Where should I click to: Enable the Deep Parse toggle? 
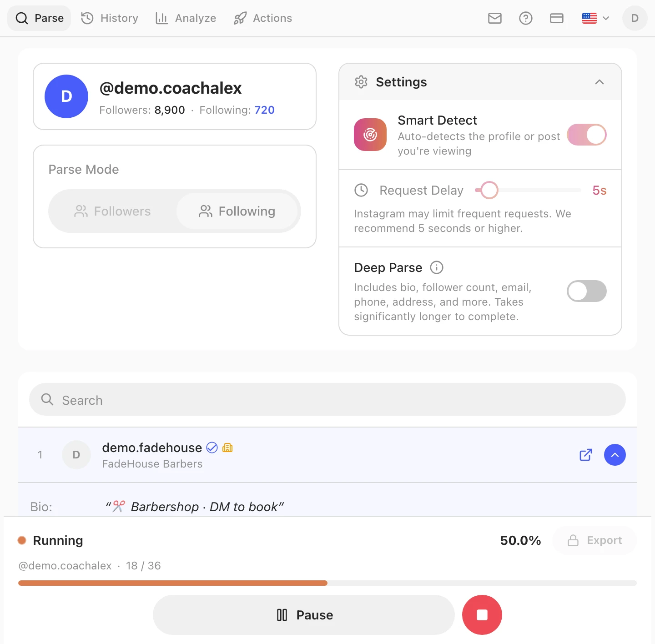587,291
